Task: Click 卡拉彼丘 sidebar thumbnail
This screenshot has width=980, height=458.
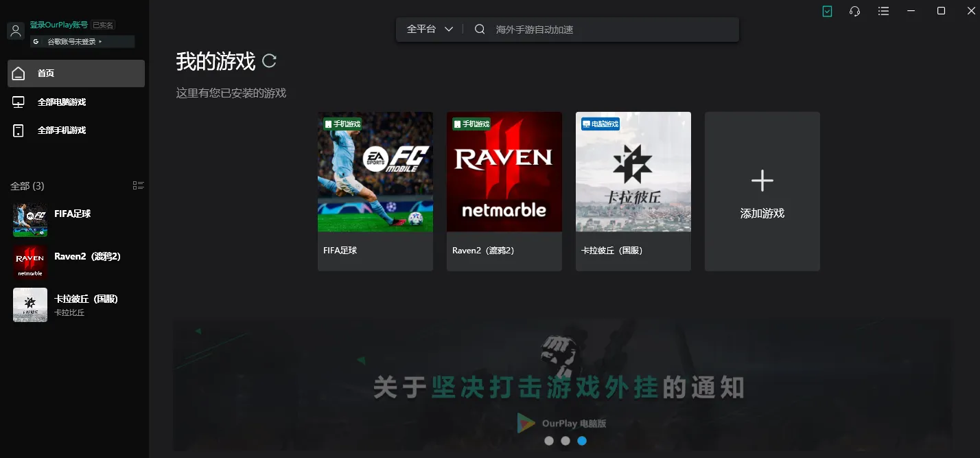Action: point(30,305)
